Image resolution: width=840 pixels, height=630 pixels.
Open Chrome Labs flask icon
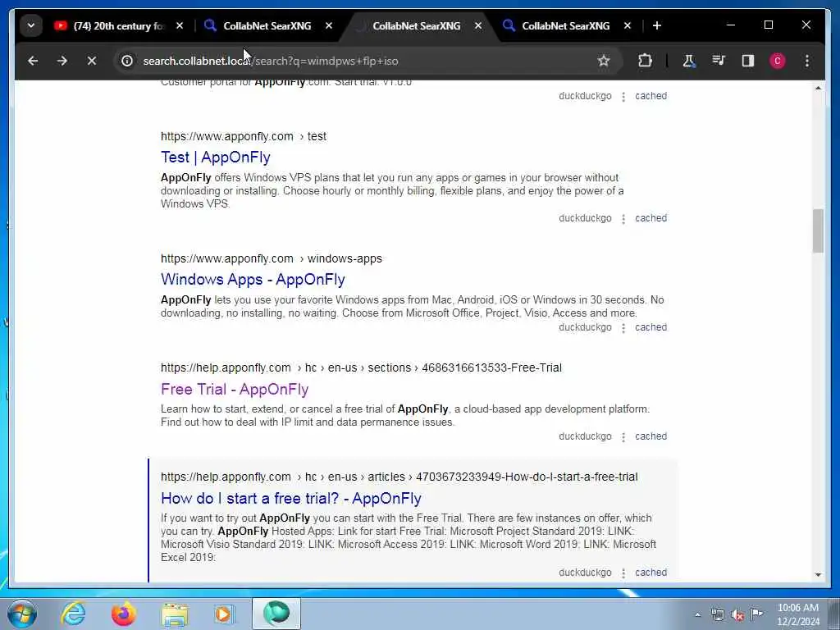(689, 61)
